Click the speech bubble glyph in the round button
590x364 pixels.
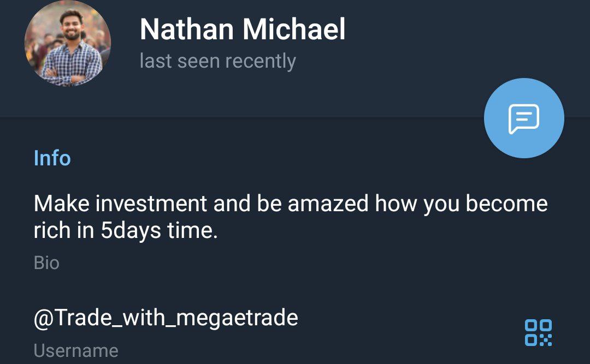pyautogui.click(x=524, y=119)
